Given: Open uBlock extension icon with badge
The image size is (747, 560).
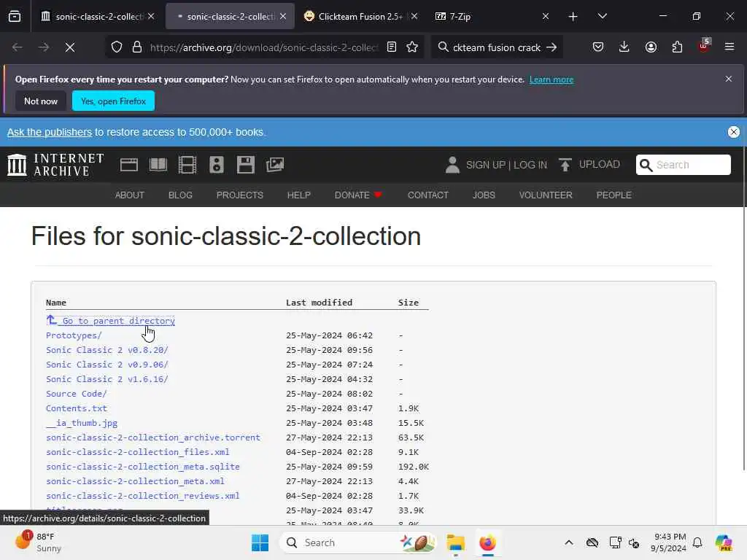Looking at the screenshot, I should [x=704, y=46].
